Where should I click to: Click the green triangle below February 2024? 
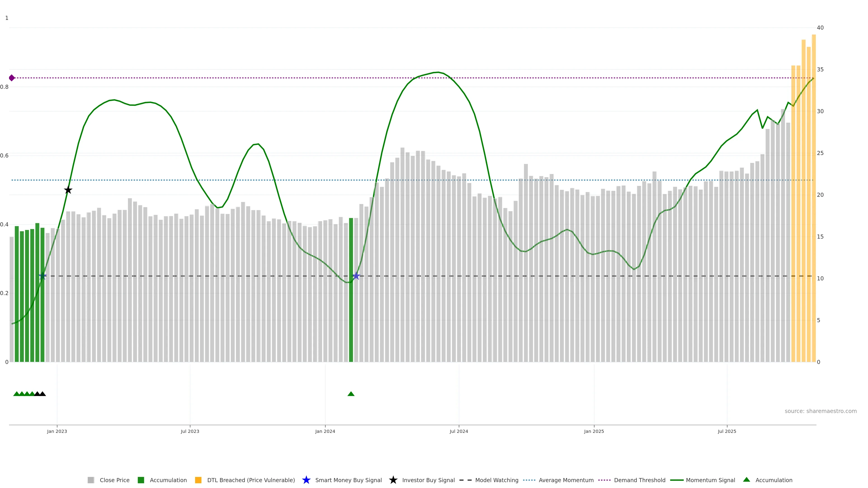coord(351,394)
